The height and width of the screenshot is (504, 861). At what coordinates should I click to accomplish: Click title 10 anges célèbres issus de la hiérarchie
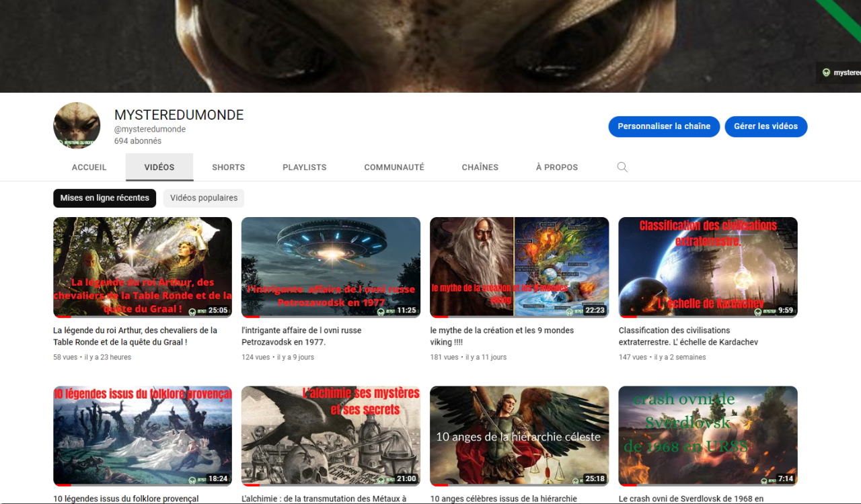(x=504, y=499)
